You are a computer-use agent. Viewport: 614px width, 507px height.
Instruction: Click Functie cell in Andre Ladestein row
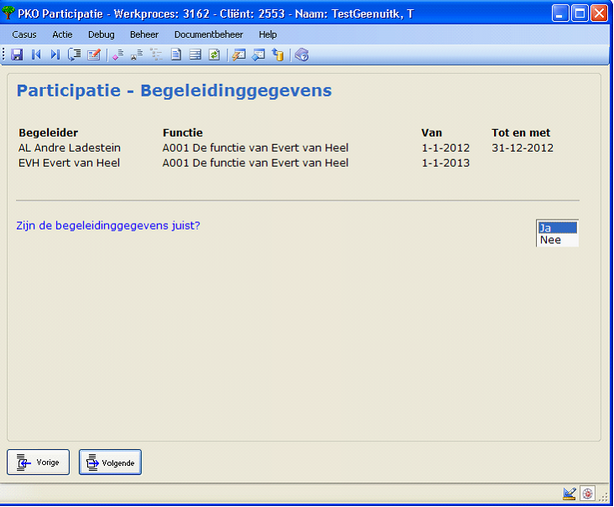255,148
